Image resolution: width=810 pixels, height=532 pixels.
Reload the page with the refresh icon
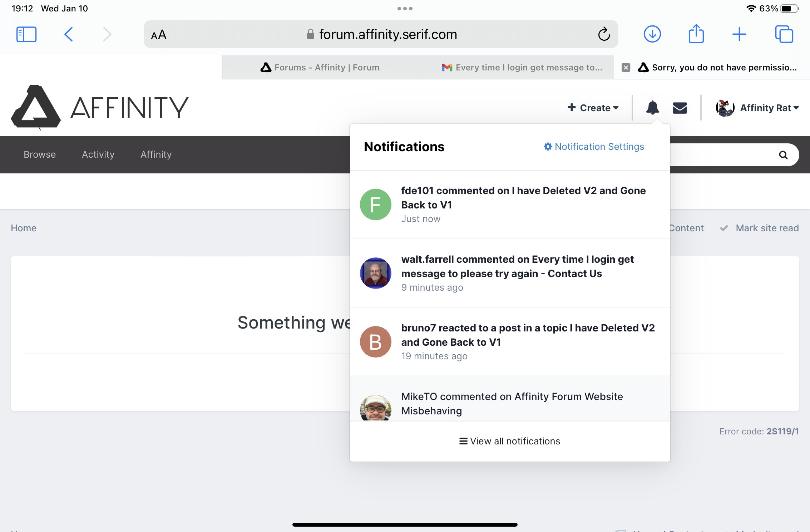click(x=604, y=34)
